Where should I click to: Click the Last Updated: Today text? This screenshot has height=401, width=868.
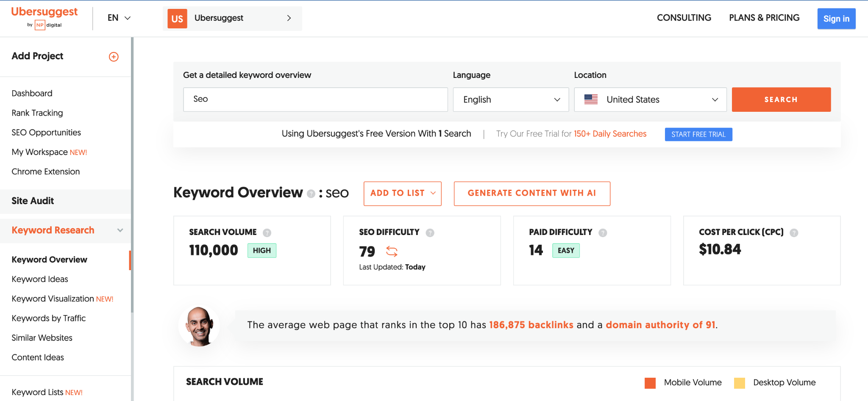[x=392, y=267]
